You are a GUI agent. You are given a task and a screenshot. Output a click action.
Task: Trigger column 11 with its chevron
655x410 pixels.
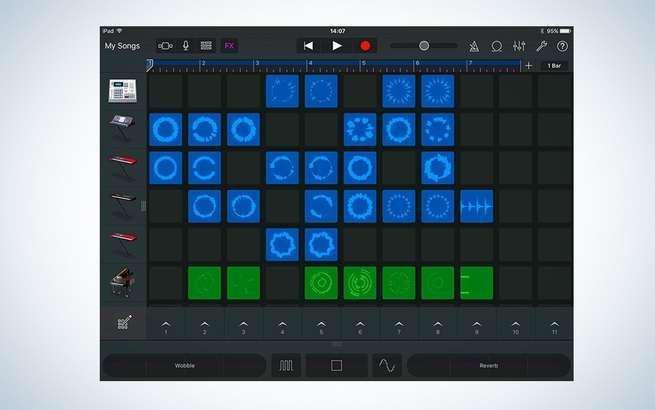coord(554,326)
